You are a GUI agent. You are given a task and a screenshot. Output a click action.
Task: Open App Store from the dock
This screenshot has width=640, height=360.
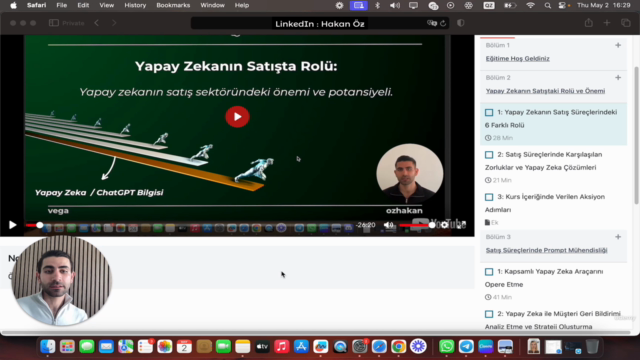pyautogui.click(x=301, y=347)
